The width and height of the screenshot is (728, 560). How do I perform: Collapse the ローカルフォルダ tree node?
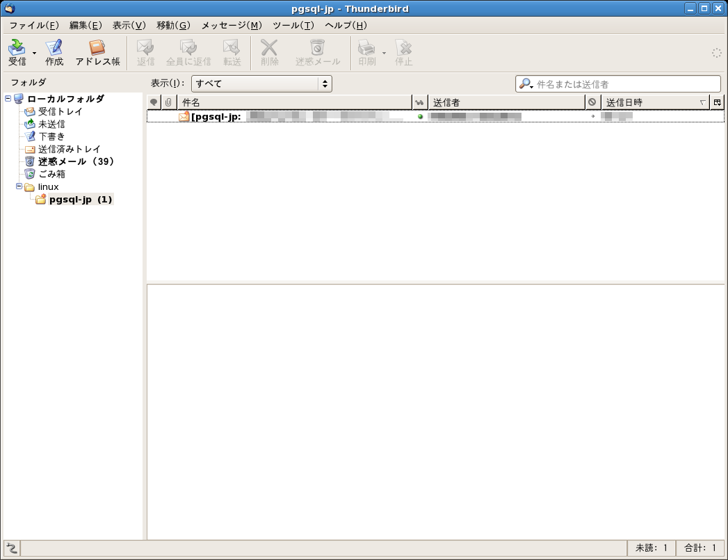8,99
